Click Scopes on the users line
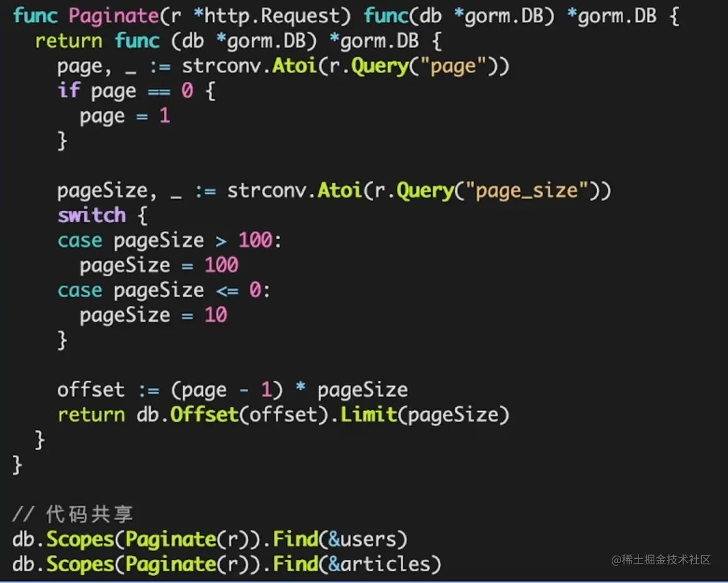This screenshot has width=728, height=583. pos(80,539)
